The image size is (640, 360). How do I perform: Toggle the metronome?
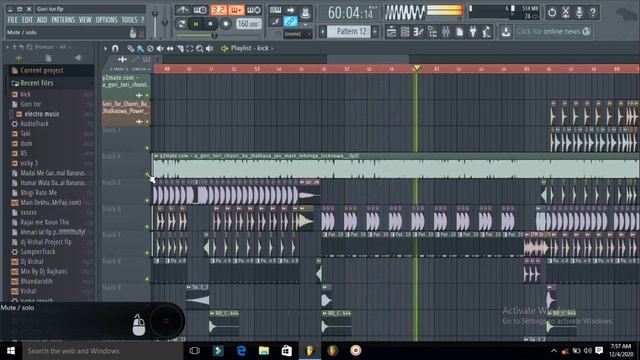tap(182, 10)
